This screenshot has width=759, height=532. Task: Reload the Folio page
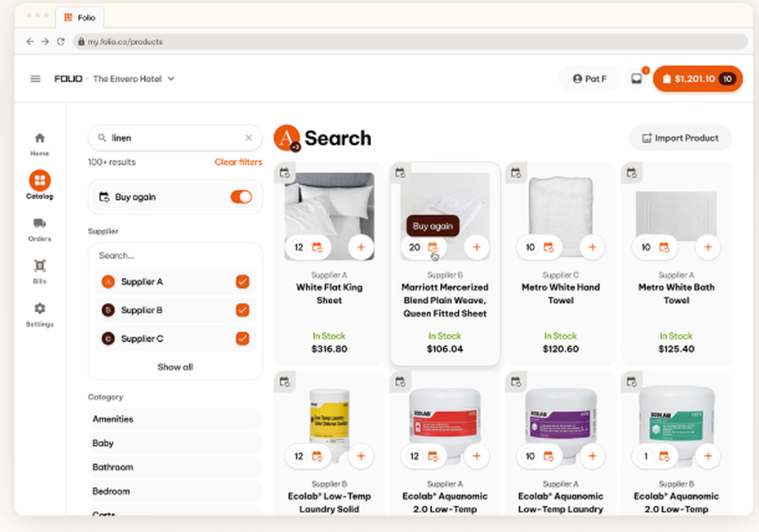(61, 42)
